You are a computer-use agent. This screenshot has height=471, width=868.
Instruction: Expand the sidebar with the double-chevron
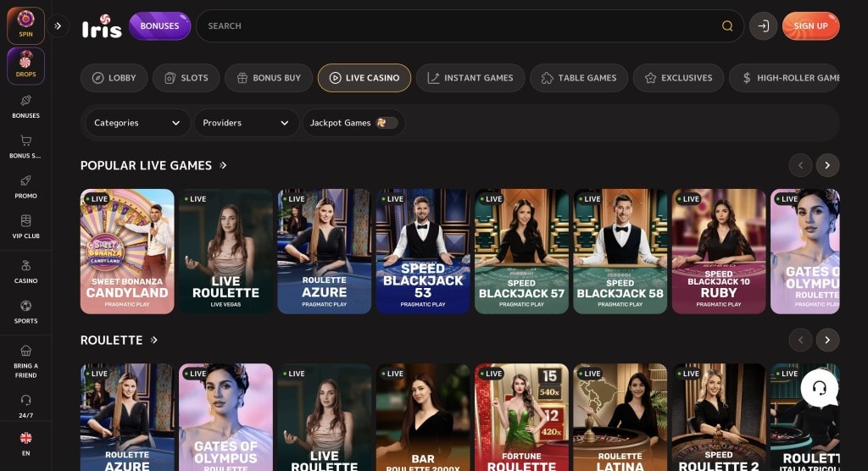pyautogui.click(x=58, y=26)
